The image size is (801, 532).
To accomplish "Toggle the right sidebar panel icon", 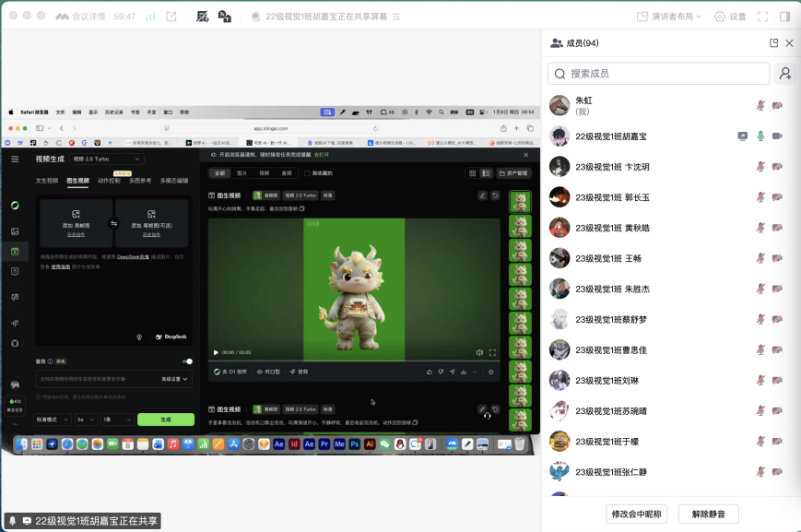I will click(784, 17).
